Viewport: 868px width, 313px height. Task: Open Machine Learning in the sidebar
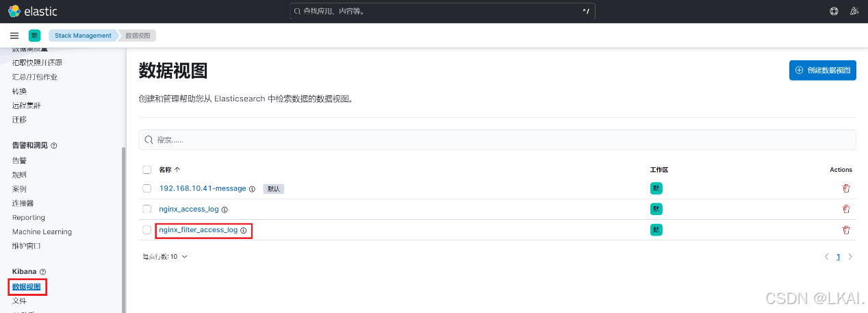tap(42, 232)
